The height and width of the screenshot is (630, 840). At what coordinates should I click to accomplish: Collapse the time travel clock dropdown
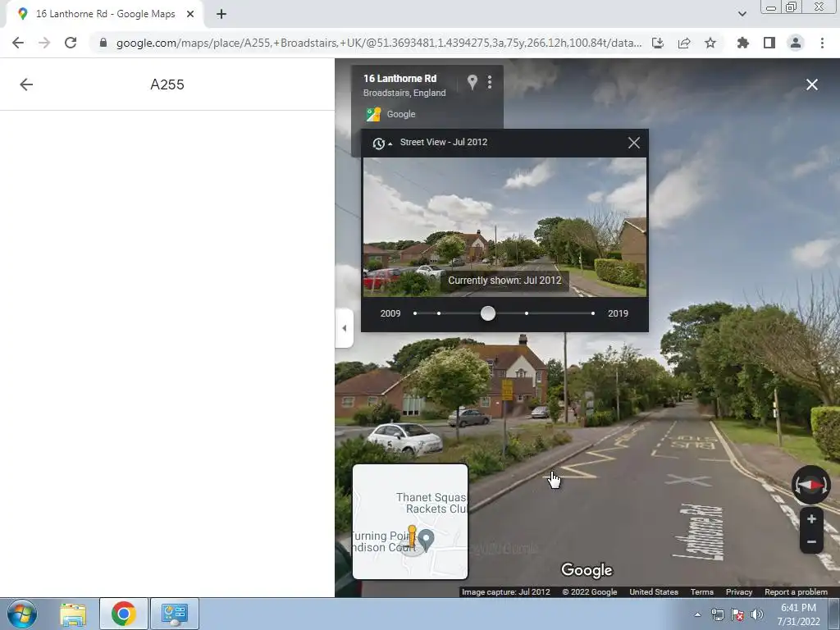point(382,143)
